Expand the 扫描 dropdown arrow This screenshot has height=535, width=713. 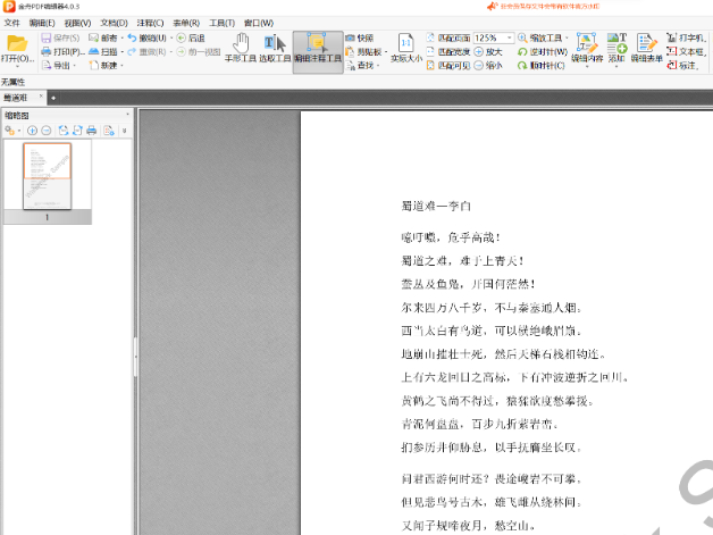[x=122, y=52]
